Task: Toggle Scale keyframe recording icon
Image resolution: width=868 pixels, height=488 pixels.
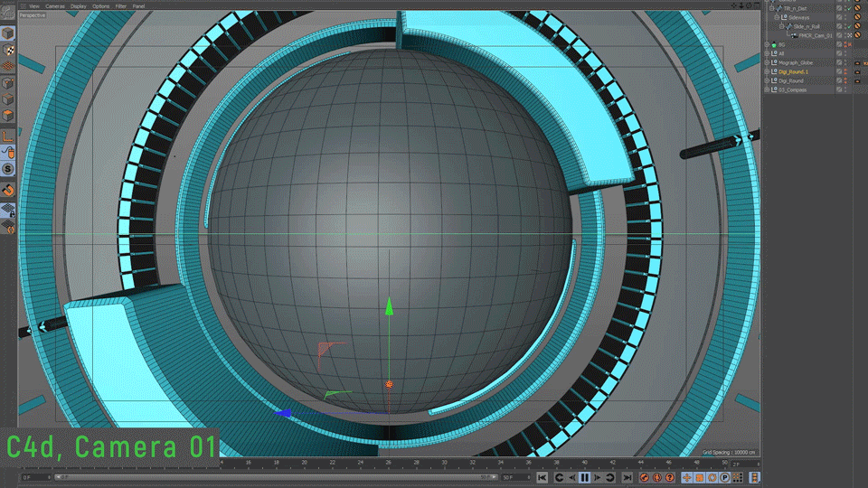Action: (700, 477)
